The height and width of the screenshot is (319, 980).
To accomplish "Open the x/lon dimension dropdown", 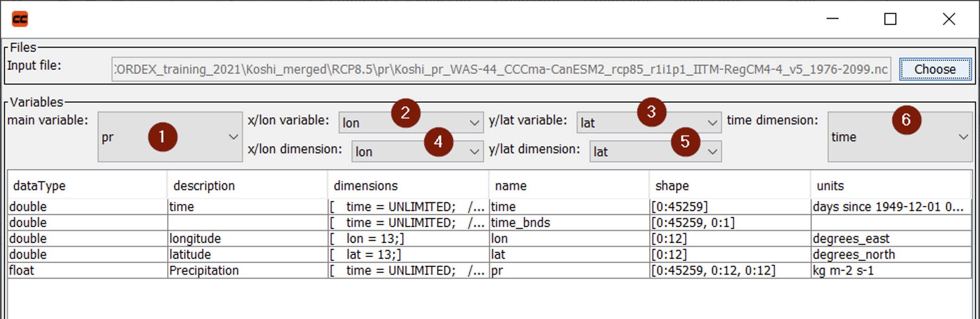I will coord(417,152).
